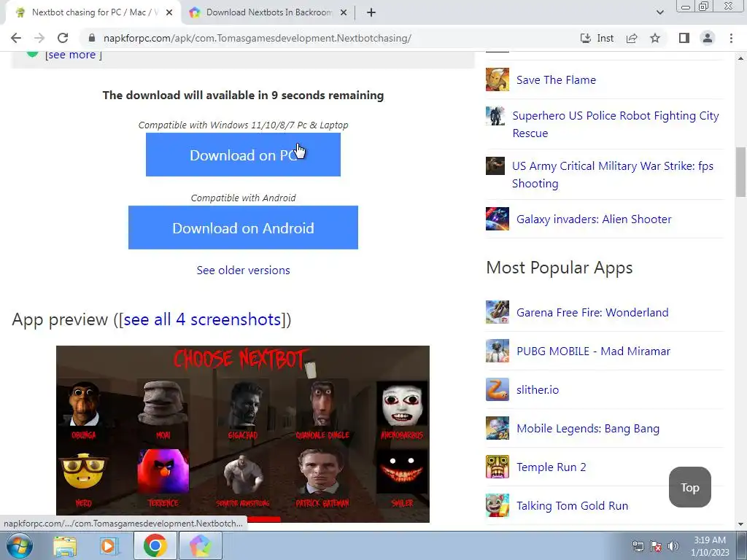This screenshot has height=560, width=747.
Task: Open Galaxy invaders: Alien Shooter link
Action: [594, 219]
